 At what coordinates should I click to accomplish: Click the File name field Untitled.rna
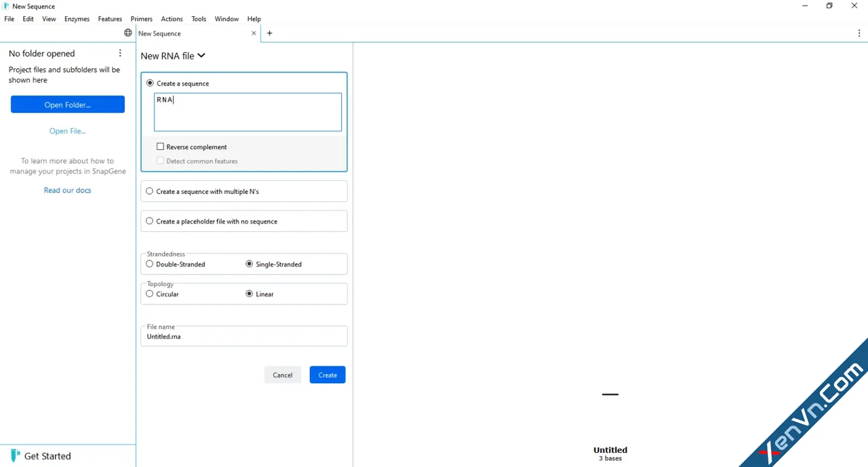click(x=244, y=336)
